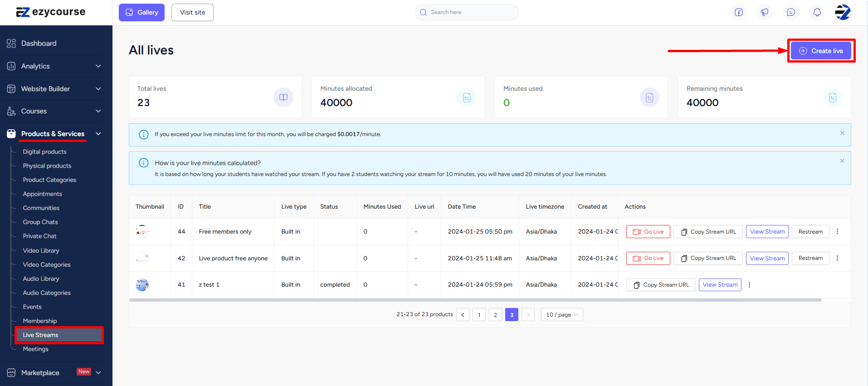Viewport: 868px width, 386px height.
Task: Close the 'How is your live minutes calculated' notice
Action: point(842,161)
